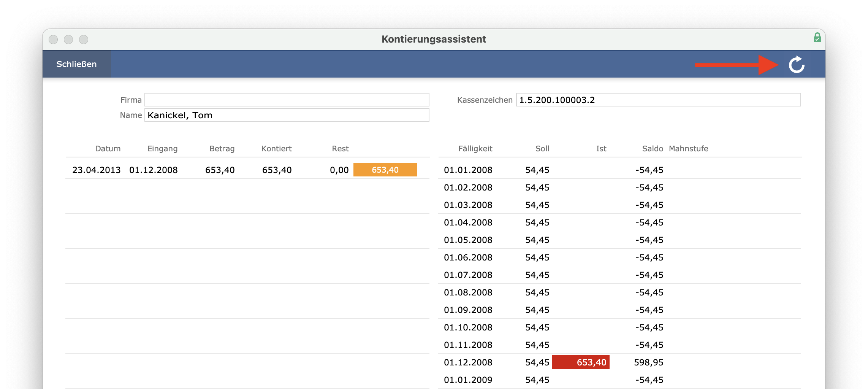Click the Eingang column header
This screenshot has width=868, height=389.
pyautogui.click(x=162, y=149)
